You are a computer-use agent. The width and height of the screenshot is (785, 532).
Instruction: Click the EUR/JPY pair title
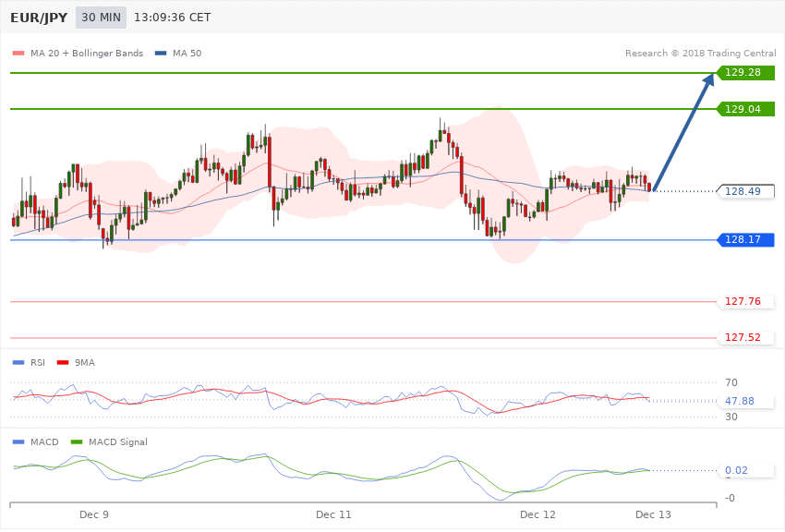coord(39,18)
